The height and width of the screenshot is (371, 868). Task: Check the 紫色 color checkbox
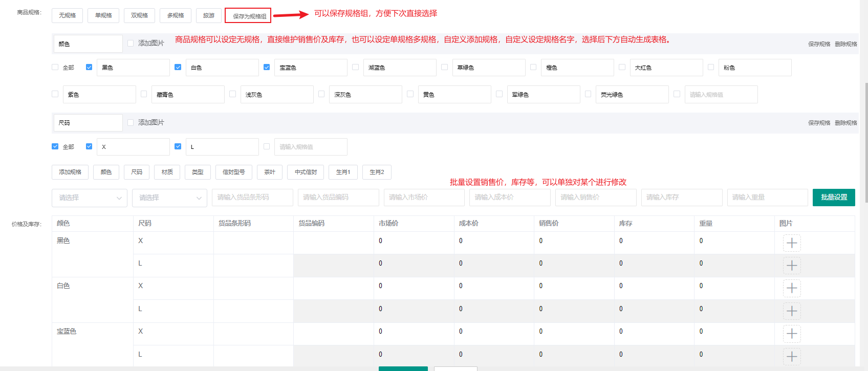pos(55,94)
